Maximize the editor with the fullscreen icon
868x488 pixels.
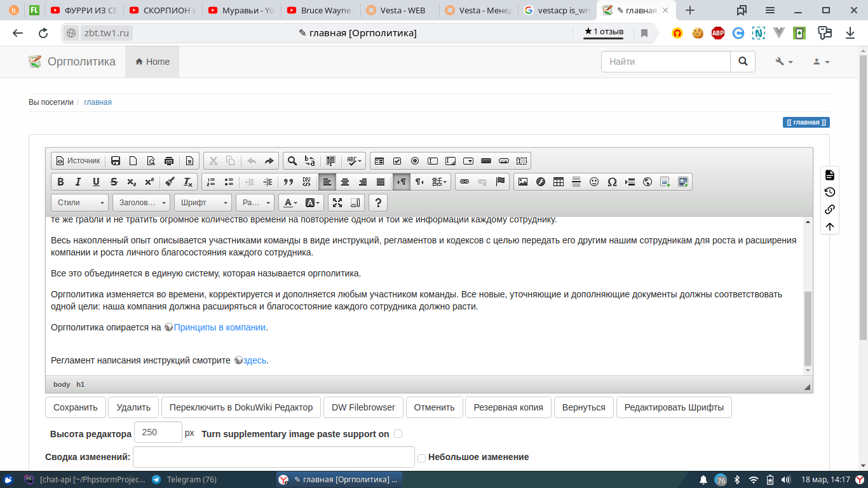click(x=337, y=203)
